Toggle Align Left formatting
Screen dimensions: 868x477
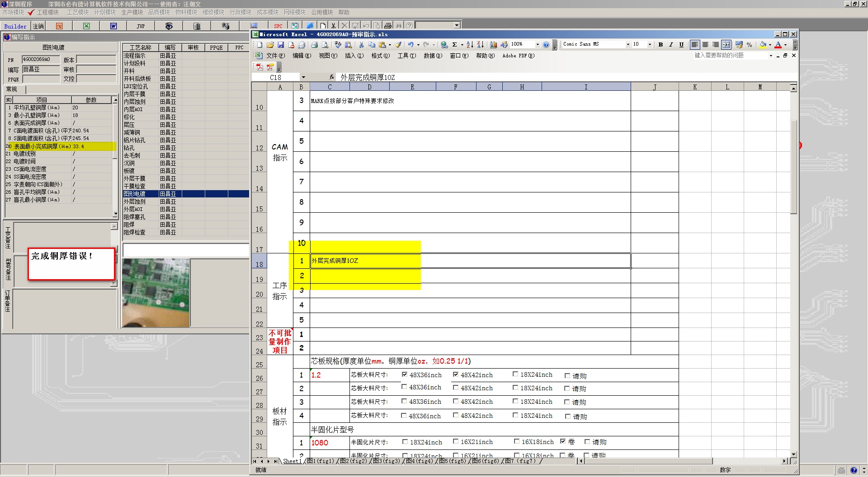point(695,44)
